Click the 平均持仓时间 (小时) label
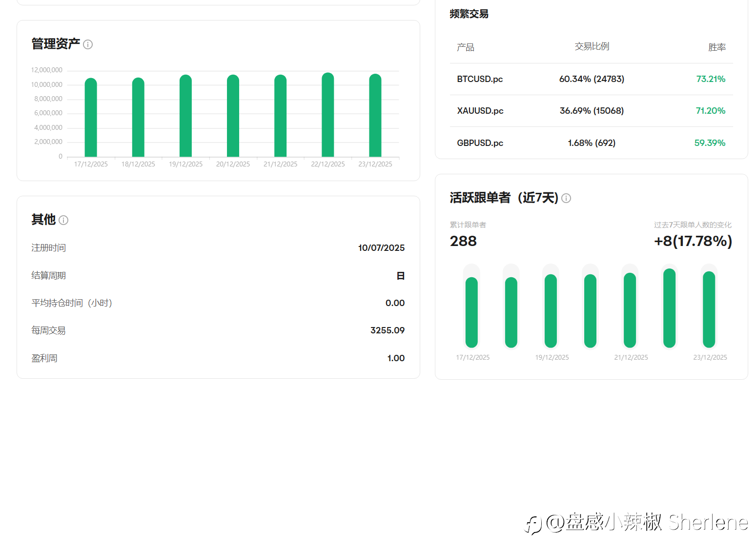Viewport: 756px width, 554px height. tap(72, 303)
